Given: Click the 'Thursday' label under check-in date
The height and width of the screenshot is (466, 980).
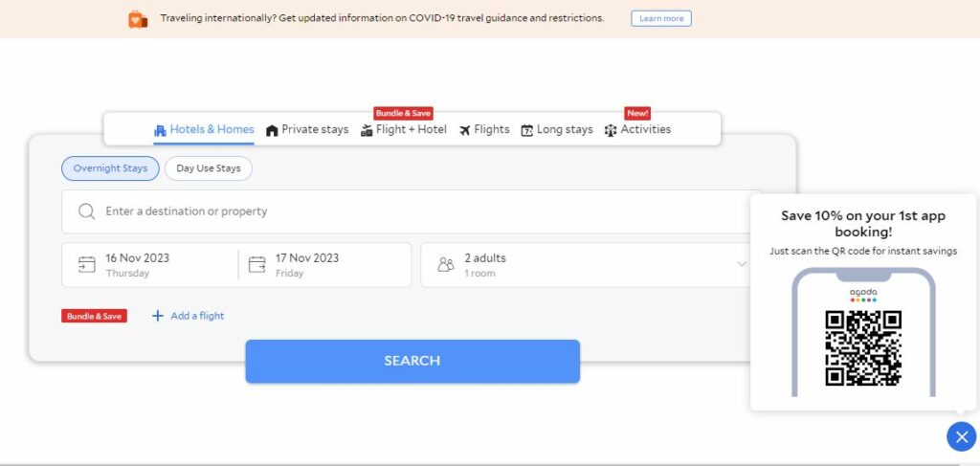Looking at the screenshot, I should click(x=127, y=274).
